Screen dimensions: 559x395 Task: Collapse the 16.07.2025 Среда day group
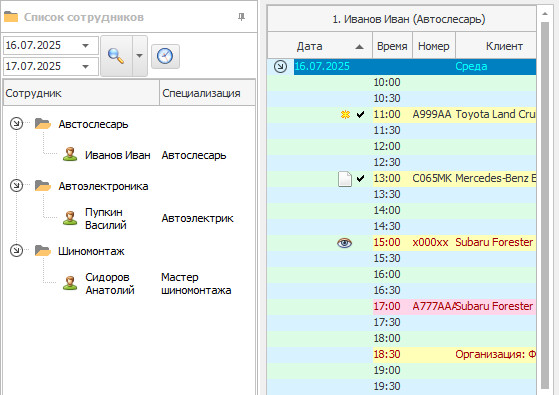(x=281, y=66)
